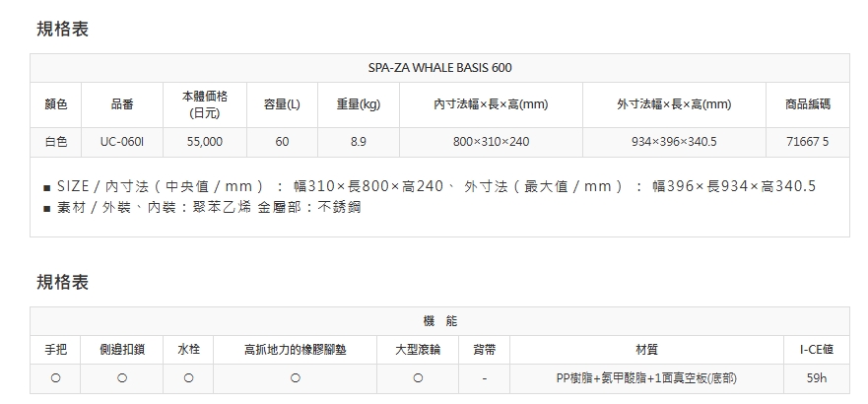Click the circle mark under 手把
The width and height of the screenshot is (868, 404).
pyautogui.click(x=56, y=378)
